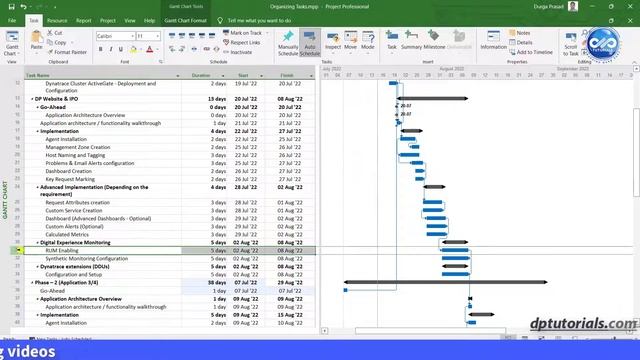The image size is (640, 360).
Task: Cut the selected task
Action: coord(55,33)
